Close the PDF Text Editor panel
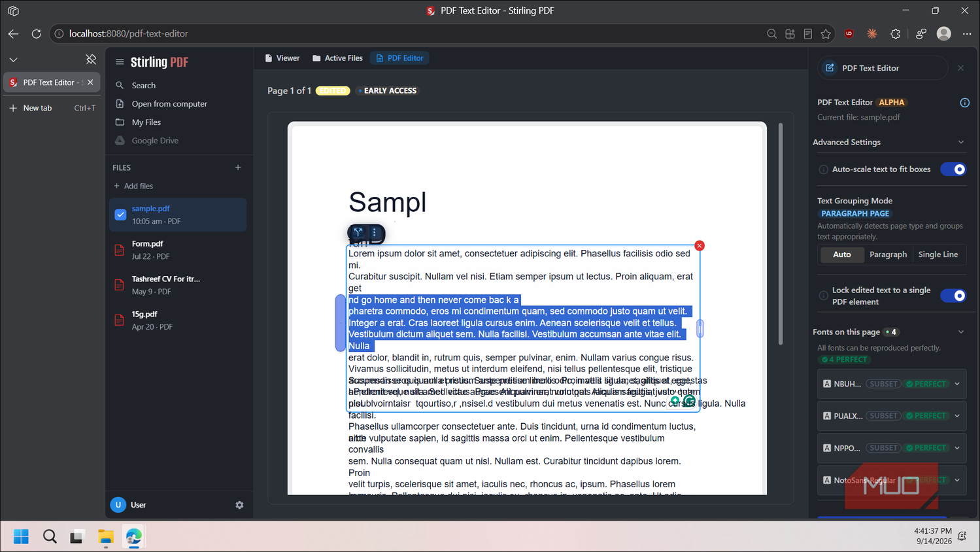The width and height of the screenshot is (980, 552). coord(960,68)
